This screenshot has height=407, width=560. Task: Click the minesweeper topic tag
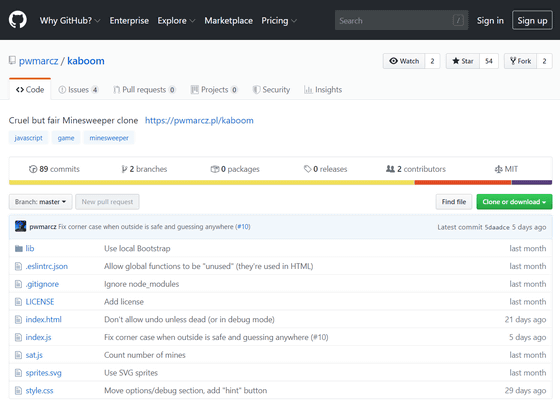[109, 138]
